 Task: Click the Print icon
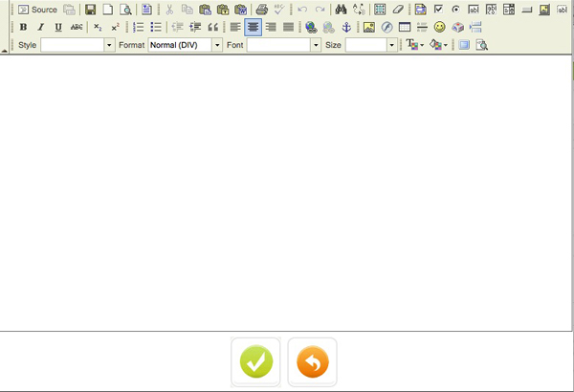(x=261, y=10)
